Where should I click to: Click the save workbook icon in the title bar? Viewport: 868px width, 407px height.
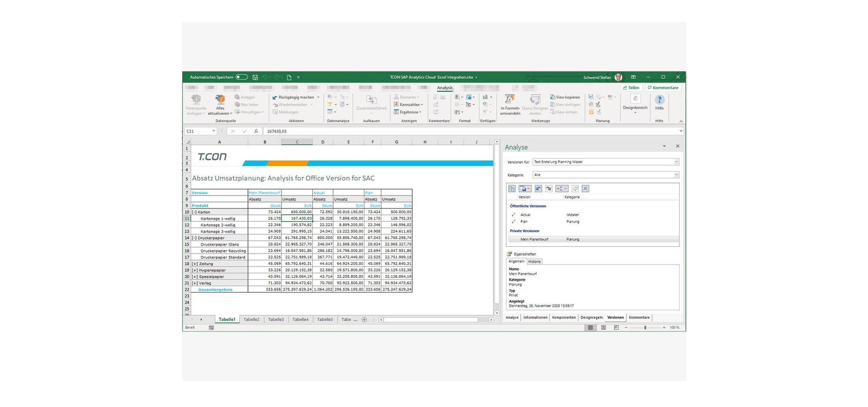click(255, 77)
